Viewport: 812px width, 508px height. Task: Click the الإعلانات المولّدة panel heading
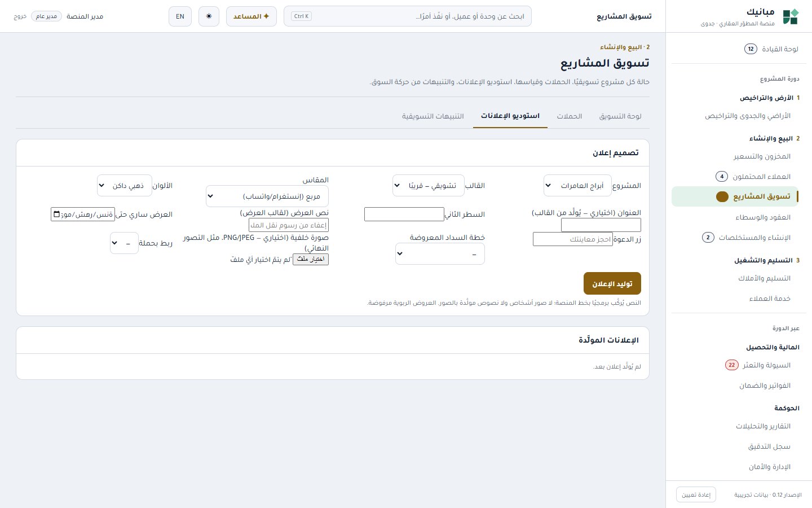[x=608, y=340]
